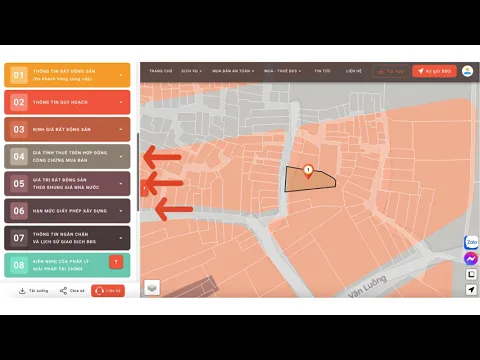Click the red badge on section 08

(x=116, y=262)
